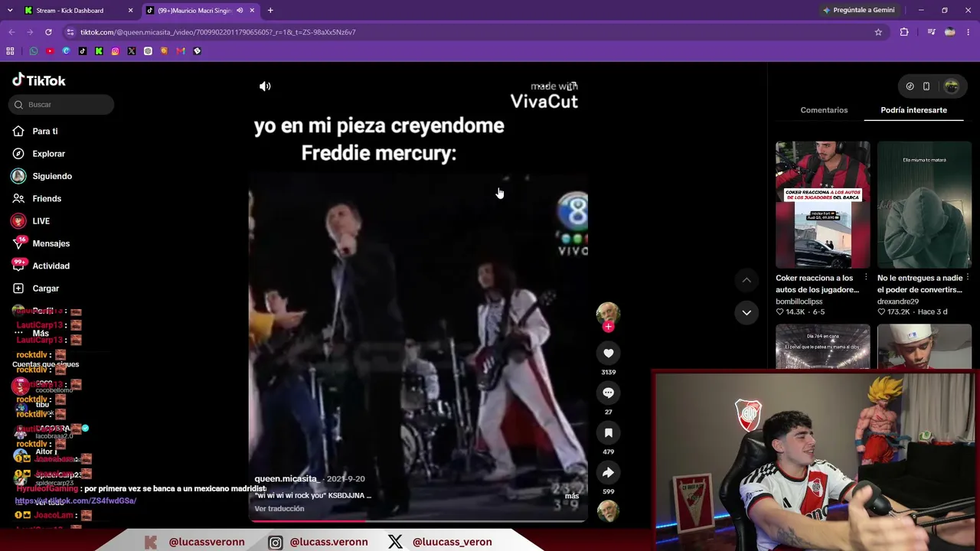Open the creator avatar beside the video
The height and width of the screenshot is (551, 980).
pos(608,314)
